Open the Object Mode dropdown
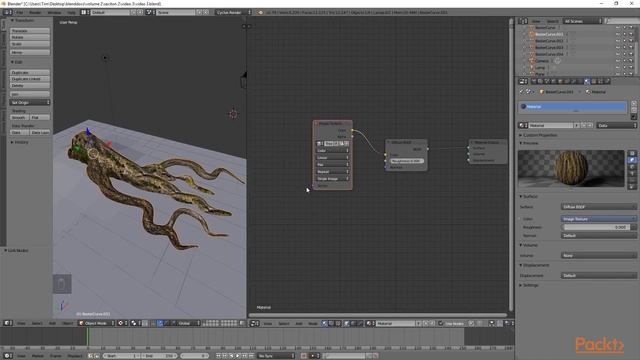 tap(96, 323)
